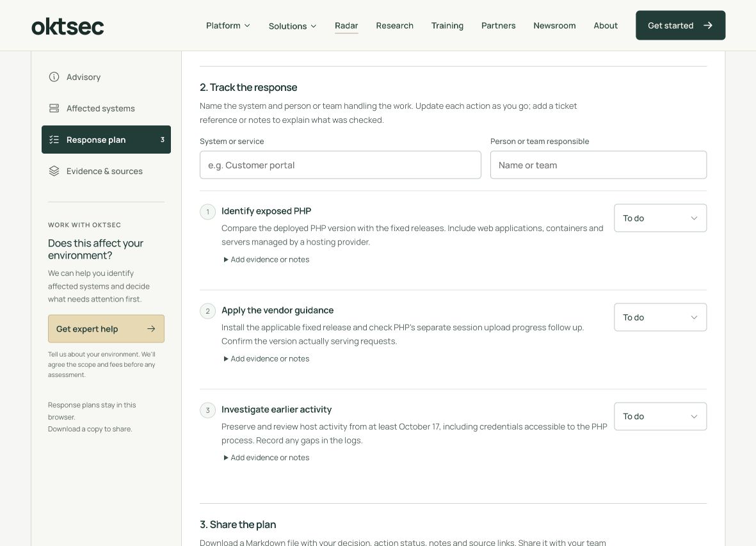The image size is (756, 546).
Task: Switch to Evidence & sources section
Action: [106, 171]
